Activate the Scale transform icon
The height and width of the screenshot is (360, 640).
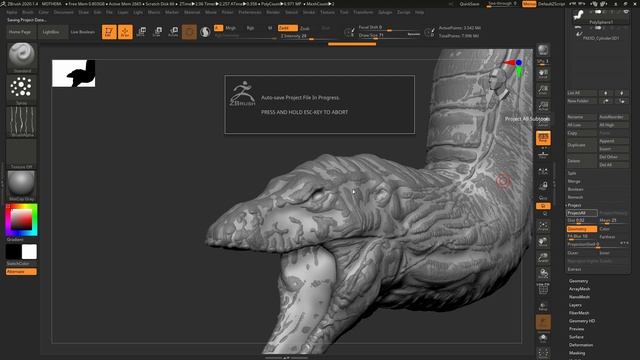tap(157, 32)
